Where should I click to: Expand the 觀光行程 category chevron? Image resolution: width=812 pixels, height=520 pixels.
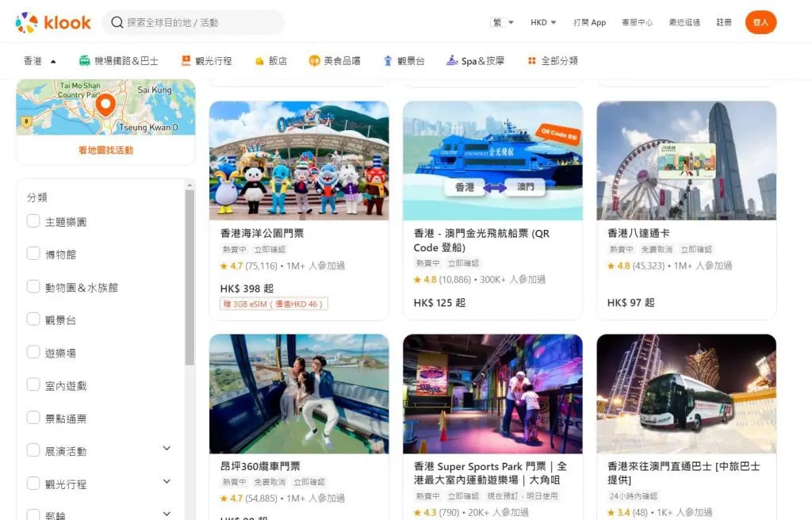[x=167, y=482]
